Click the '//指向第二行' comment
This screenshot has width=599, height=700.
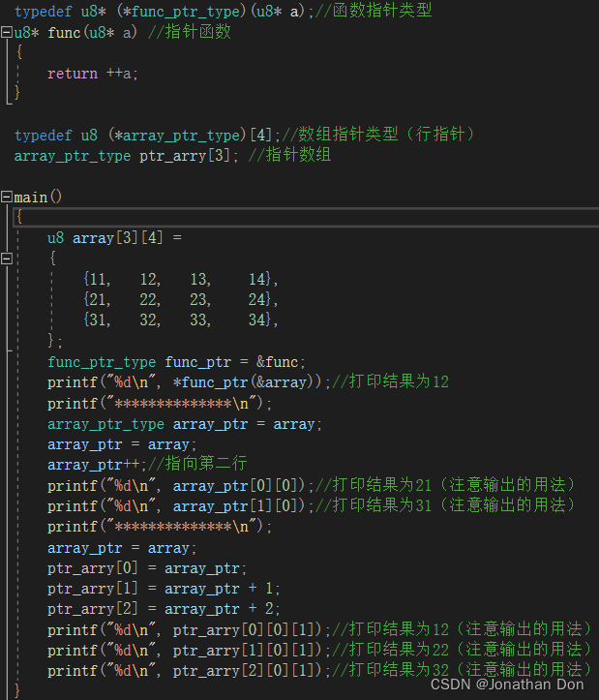(197, 465)
